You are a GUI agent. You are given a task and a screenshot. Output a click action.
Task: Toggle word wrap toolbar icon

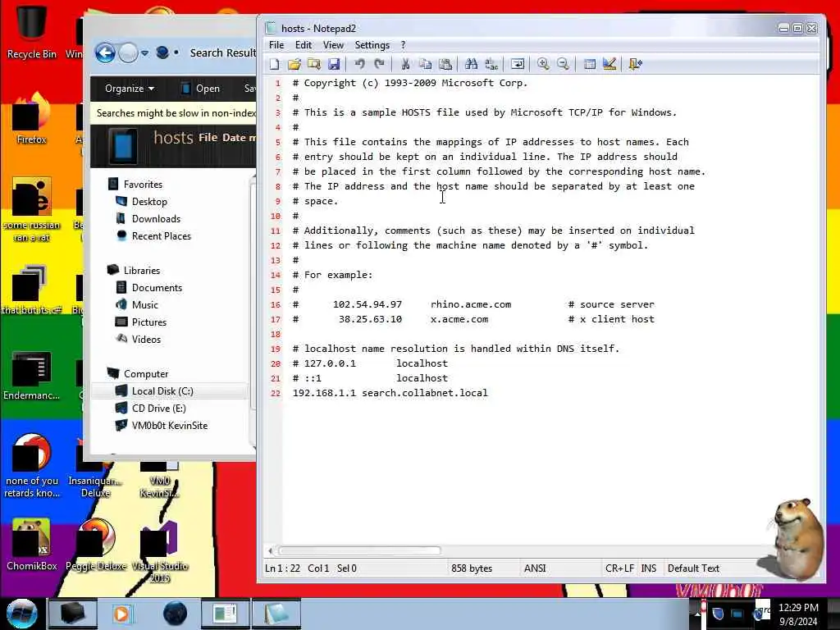pyautogui.click(x=518, y=64)
